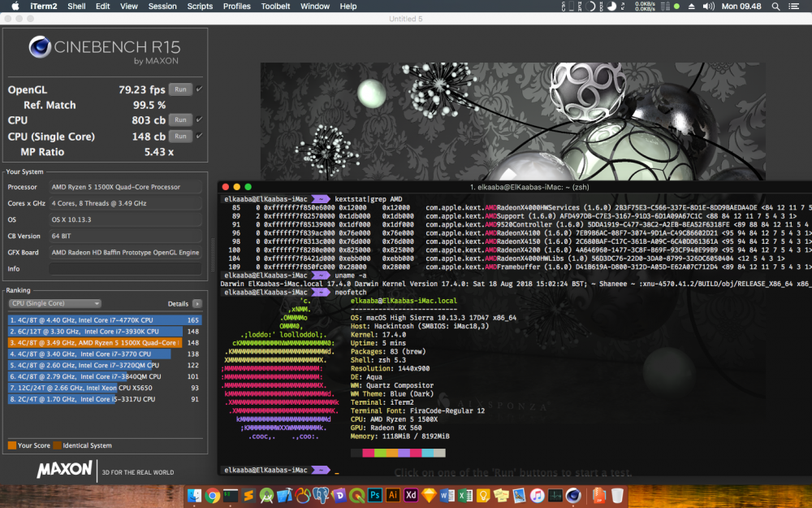
Task: Open the Toolbelt menu
Action: point(275,7)
